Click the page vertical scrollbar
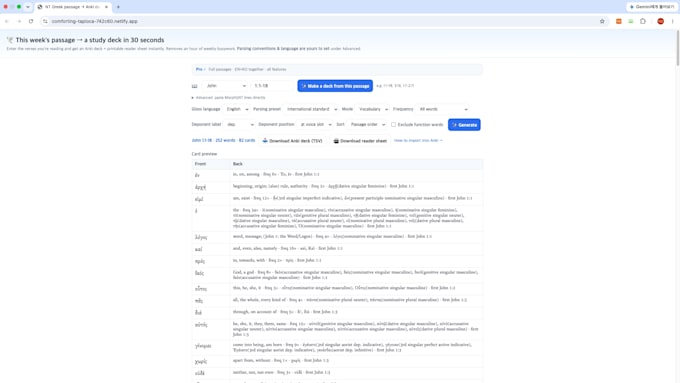 (677, 48)
